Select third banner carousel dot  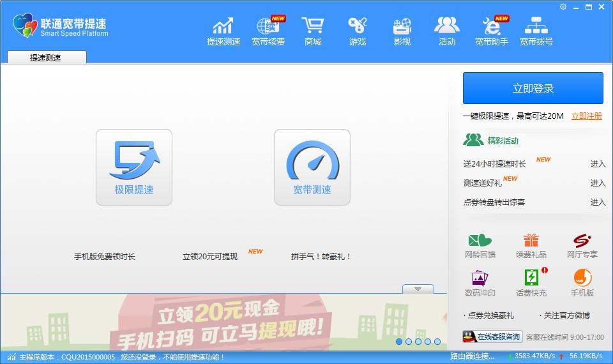(x=418, y=342)
